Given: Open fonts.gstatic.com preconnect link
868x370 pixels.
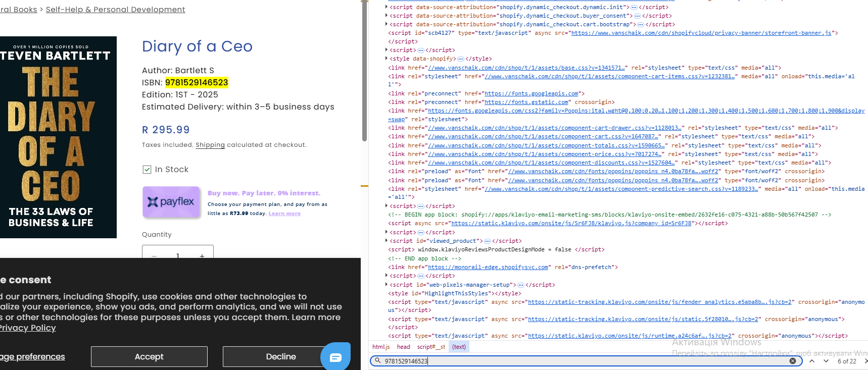Looking at the screenshot, I should 526,102.
